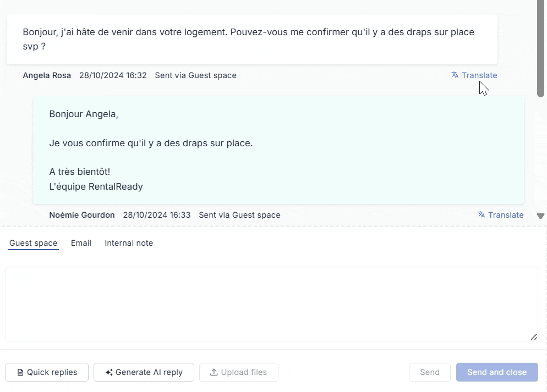Click the signature "L'équipe RentalReady"
Screen dimensions: 547x392
96,186
